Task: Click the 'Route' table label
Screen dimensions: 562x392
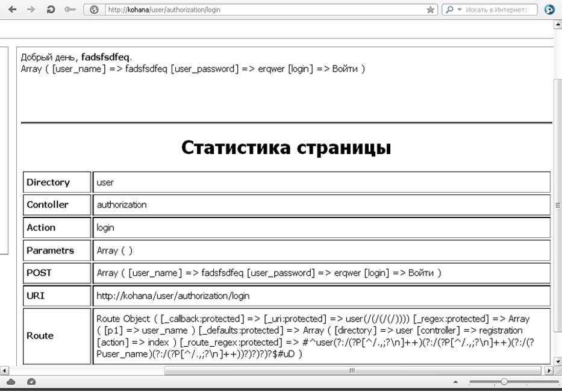Action: click(40, 336)
